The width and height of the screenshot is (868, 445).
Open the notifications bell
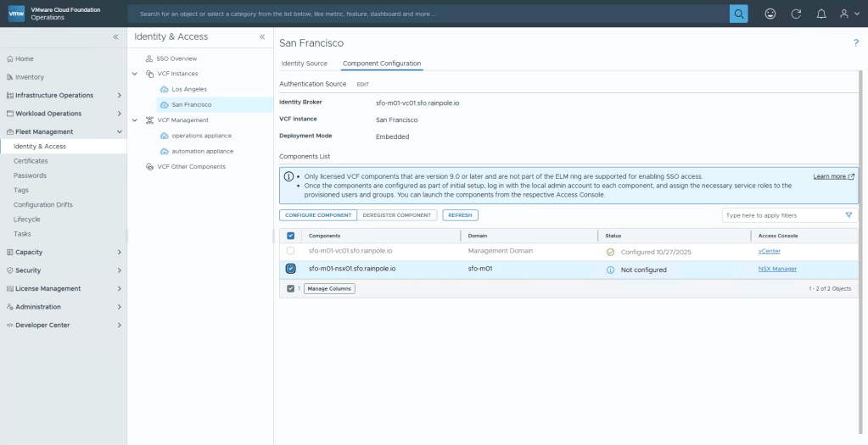point(820,14)
